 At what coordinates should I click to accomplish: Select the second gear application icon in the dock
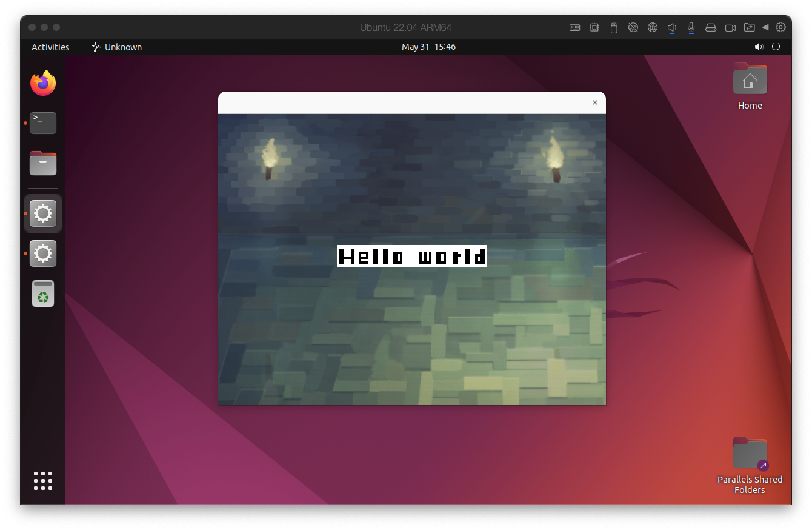(43, 253)
